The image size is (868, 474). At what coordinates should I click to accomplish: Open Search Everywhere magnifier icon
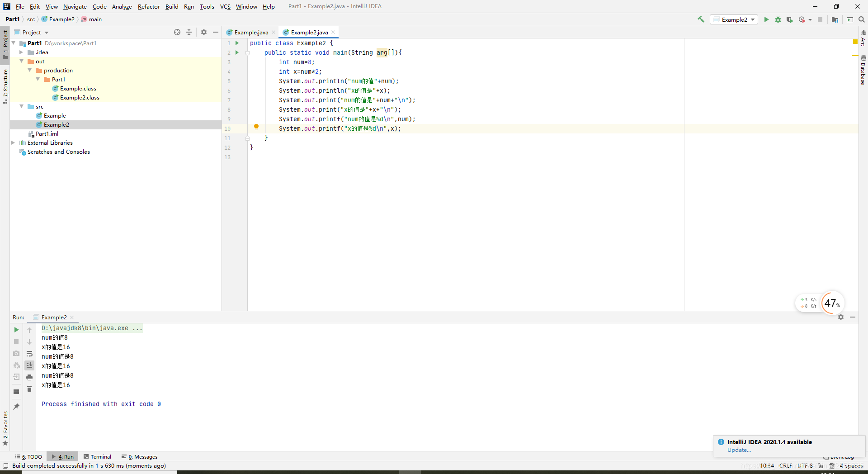pos(862,19)
